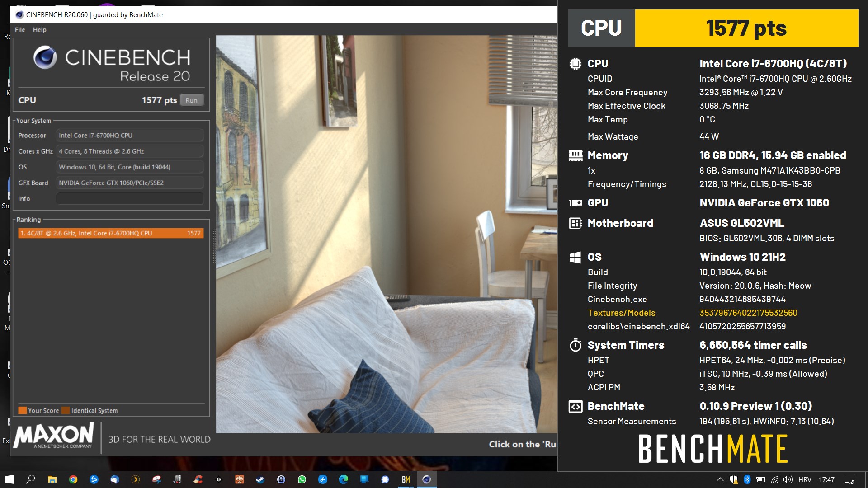Viewport: 868px width, 488px height.
Task: Open the Help menu in Cinebench
Action: pos(39,30)
